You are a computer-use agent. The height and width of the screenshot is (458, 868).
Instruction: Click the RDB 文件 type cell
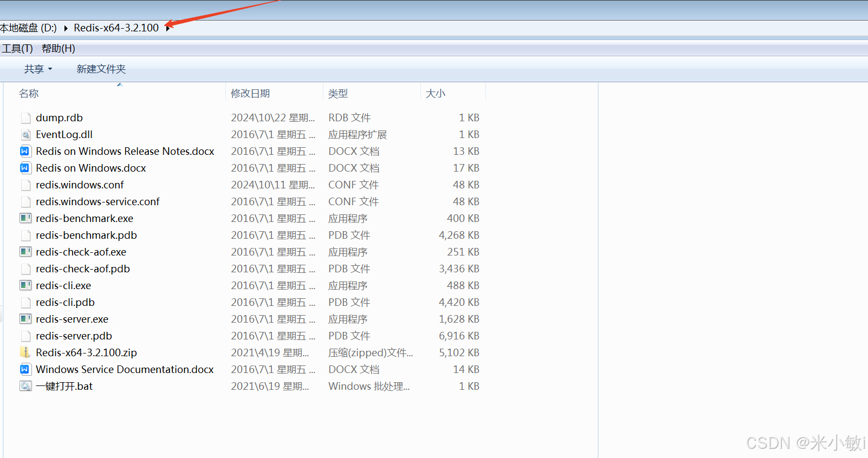pos(349,118)
